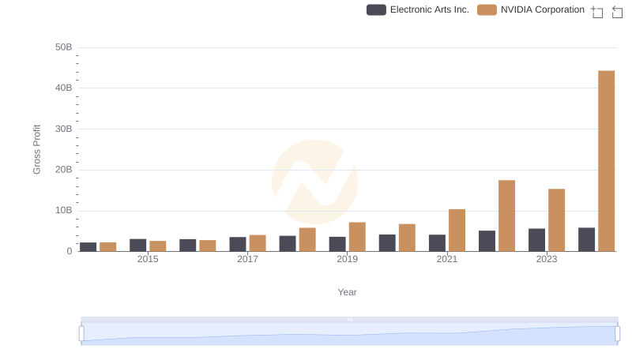Click the tallest NVIDIA bar for 2024

(606, 161)
